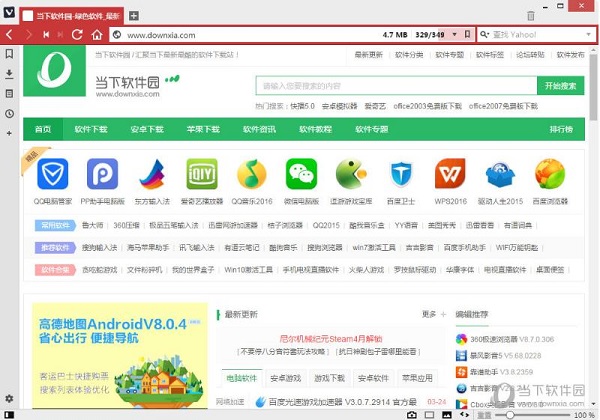Bookmark this page from the address bar
Screen dimensions: 600x420
click(x=467, y=34)
